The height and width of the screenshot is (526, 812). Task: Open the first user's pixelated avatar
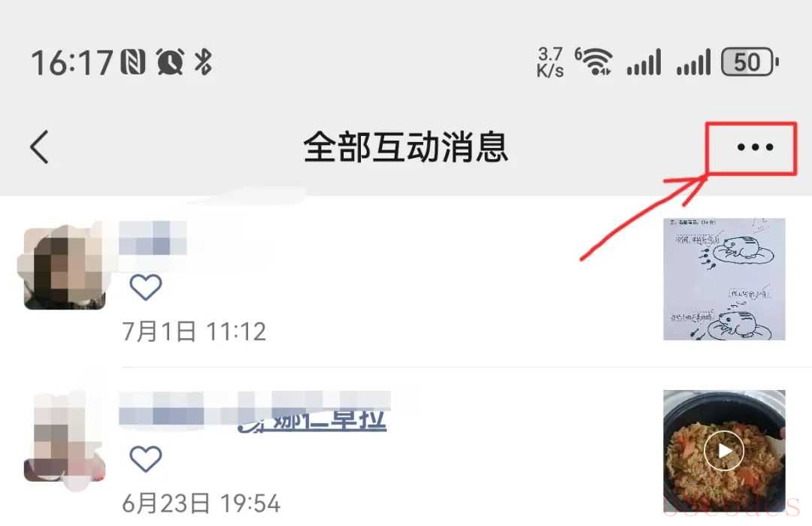pos(65,268)
